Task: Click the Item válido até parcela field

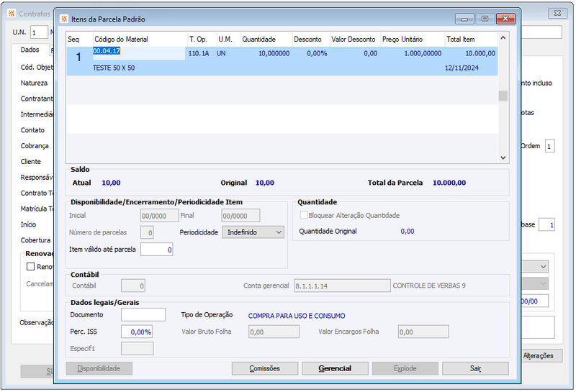Action: (x=156, y=250)
